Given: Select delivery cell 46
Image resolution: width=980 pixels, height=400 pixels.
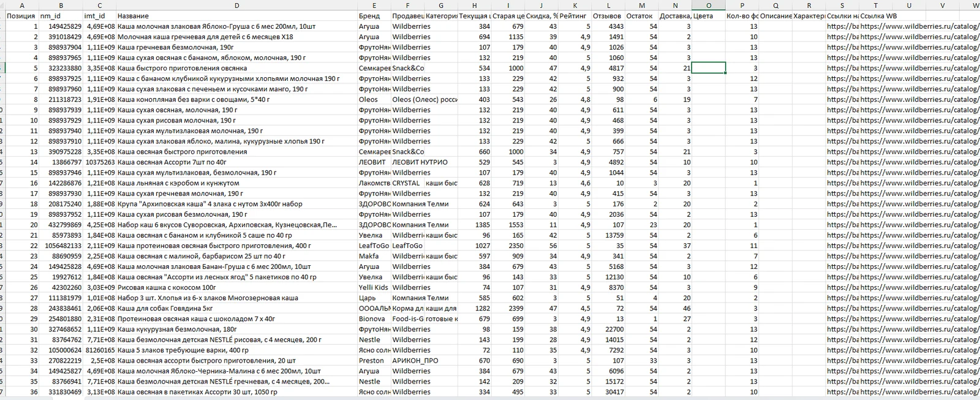Looking at the screenshot, I should pyautogui.click(x=676, y=308).
